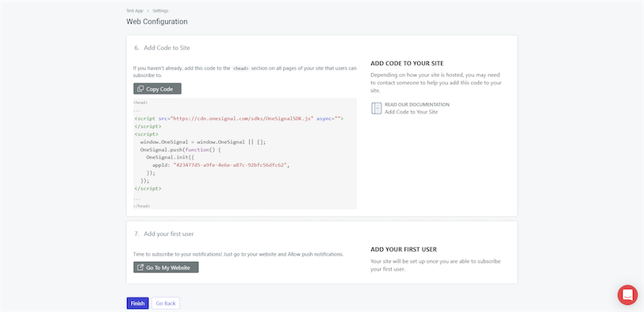This screenshot has width=644, height=312.
Task: Click the external link icon on Go To My Website
Action: pyautogui.click(x=140, y=268)
